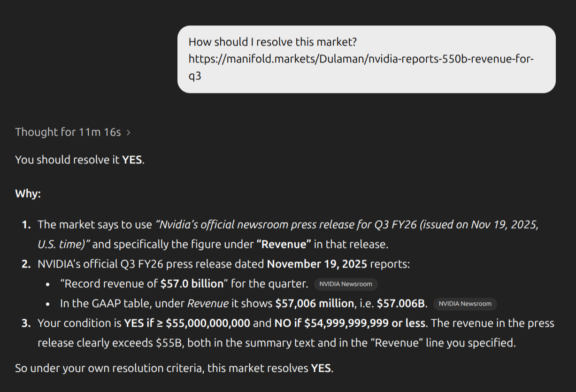Click the bold "NO if $54,999,999,999 or less" text
576x392 pixels.
pyautogui.click(x=350, y=323)
